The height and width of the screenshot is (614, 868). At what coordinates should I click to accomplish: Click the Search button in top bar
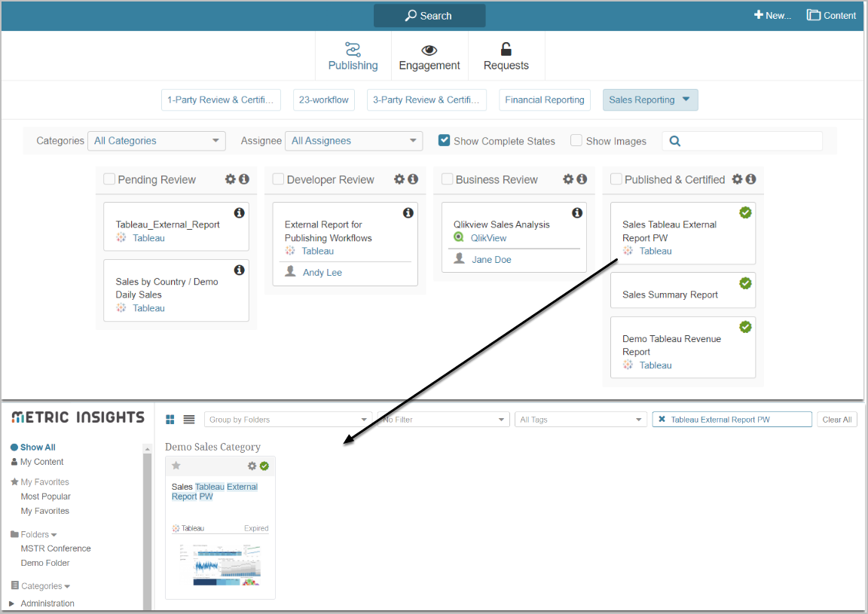pos(429,16)
